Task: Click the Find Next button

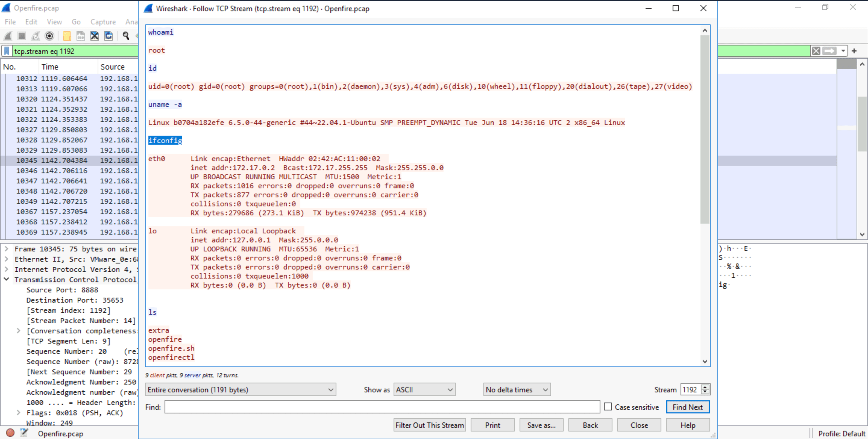Action: pyautogui.click(x=688, y=407)
